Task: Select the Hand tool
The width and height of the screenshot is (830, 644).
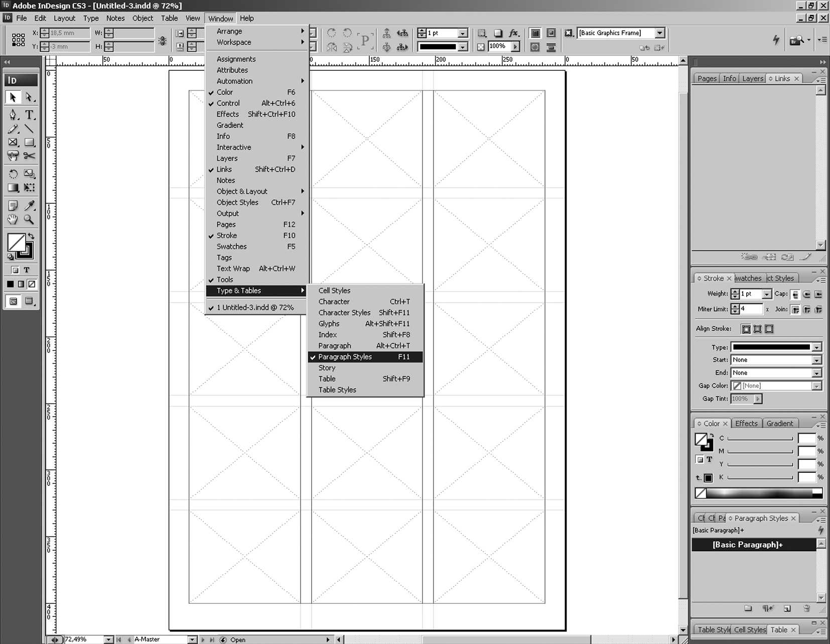Action: (13, 219)
